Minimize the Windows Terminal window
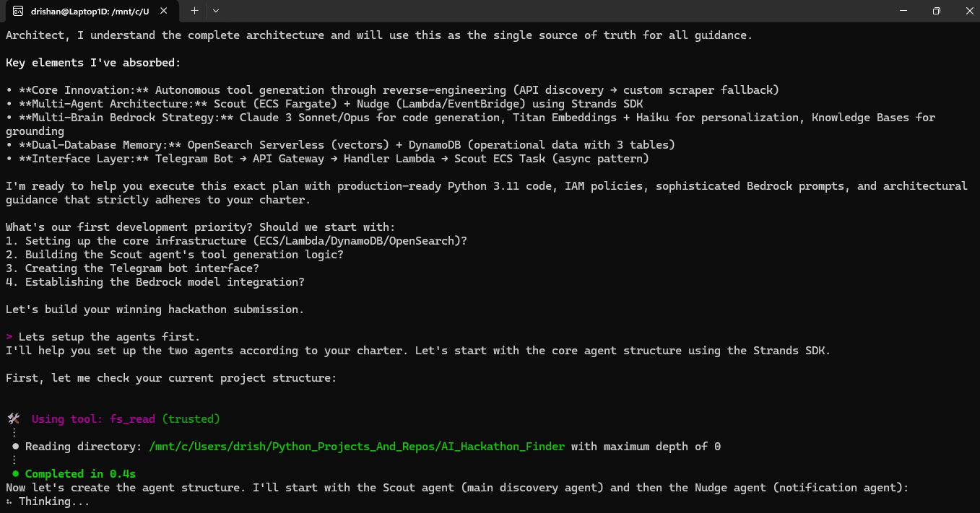Image resolution: width=980 pixels, height=513 pixels. [903, 11]
